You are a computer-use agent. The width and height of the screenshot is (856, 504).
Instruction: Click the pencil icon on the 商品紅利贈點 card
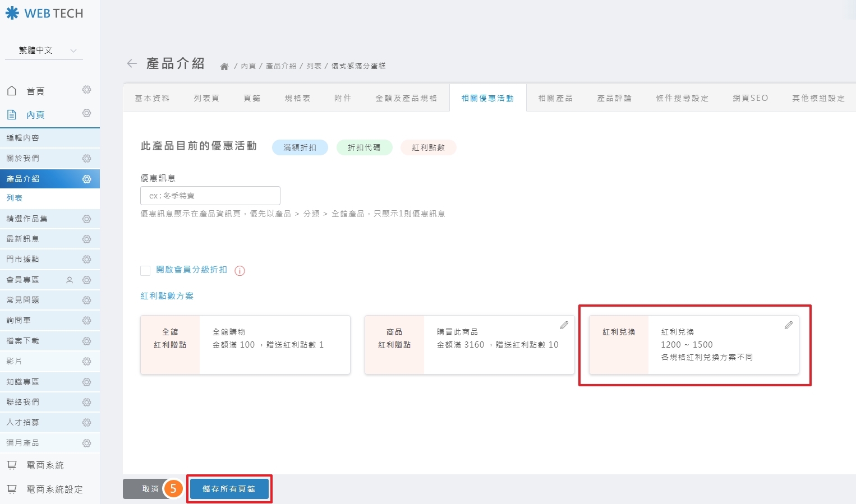[x=564, y=325]
